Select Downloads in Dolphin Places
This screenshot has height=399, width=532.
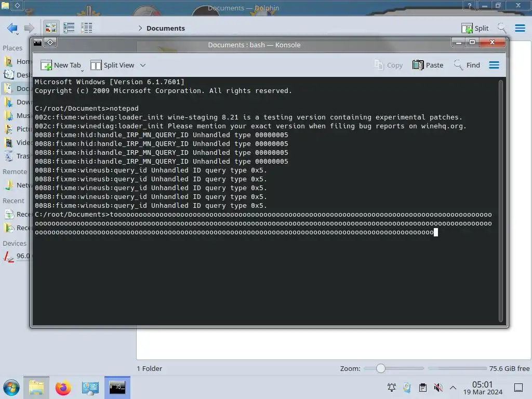[17, 102]
